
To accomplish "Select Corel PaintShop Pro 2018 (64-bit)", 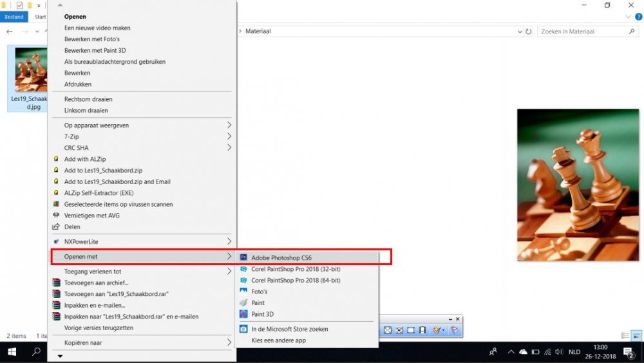I will pos(295,281).
